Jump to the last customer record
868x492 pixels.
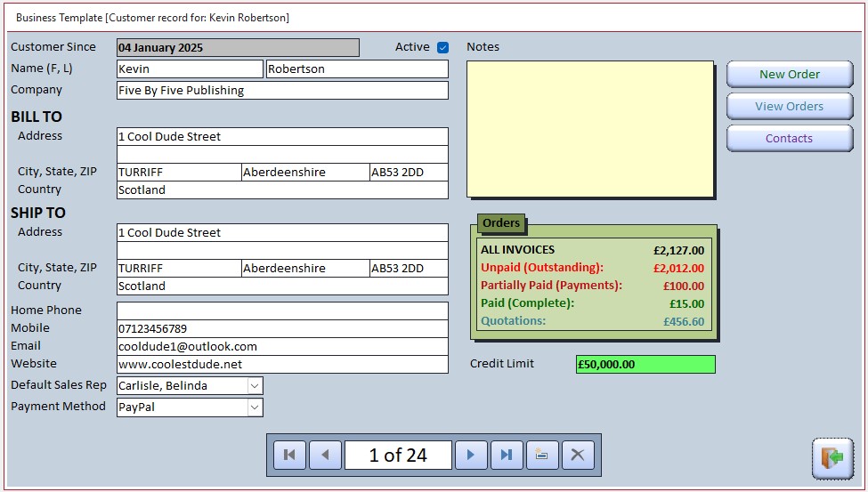point(507,455)
